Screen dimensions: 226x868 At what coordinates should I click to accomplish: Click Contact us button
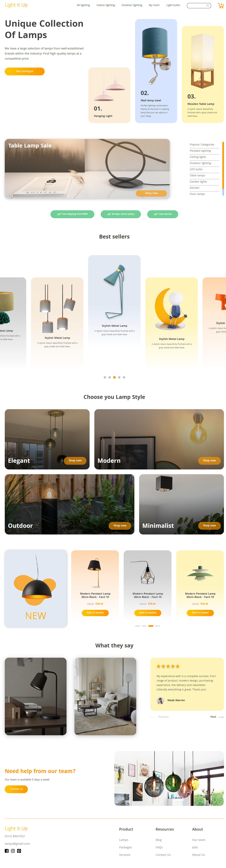coord(16,789)
